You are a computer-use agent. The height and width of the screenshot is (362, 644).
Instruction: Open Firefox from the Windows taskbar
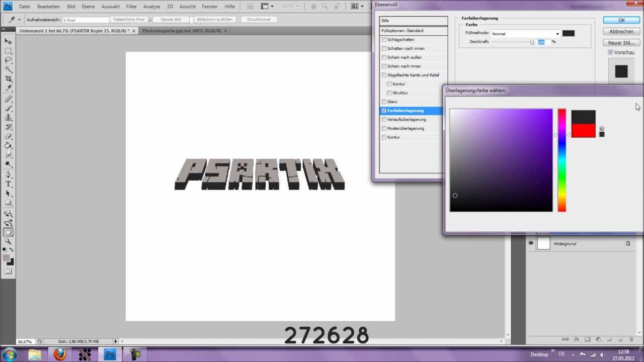(59, 354)
